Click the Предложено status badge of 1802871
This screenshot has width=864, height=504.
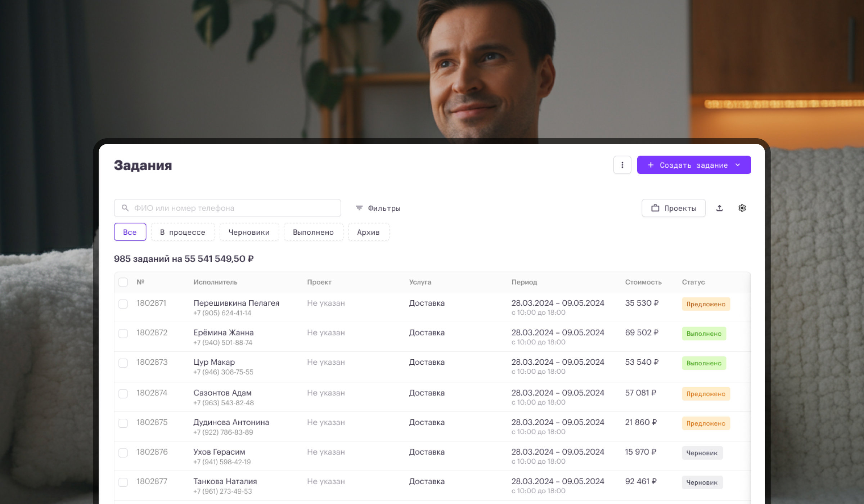tap(706, 304)
